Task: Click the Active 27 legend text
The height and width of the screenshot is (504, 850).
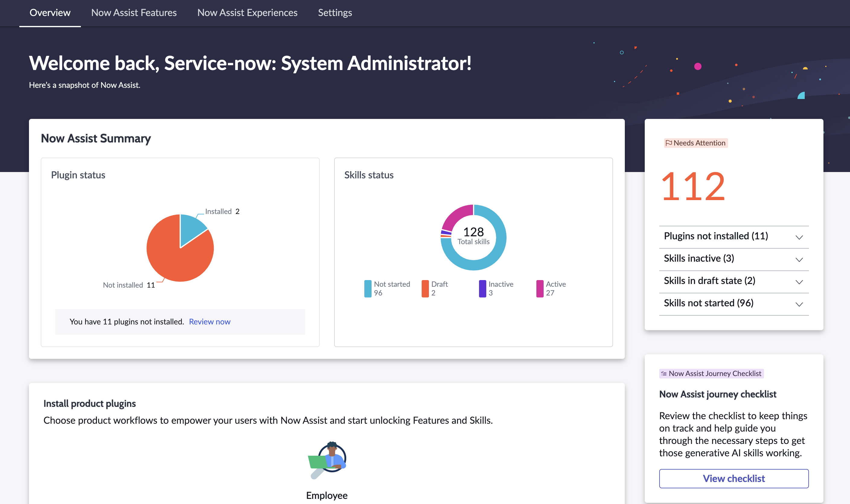Action: tap(556, 288)
